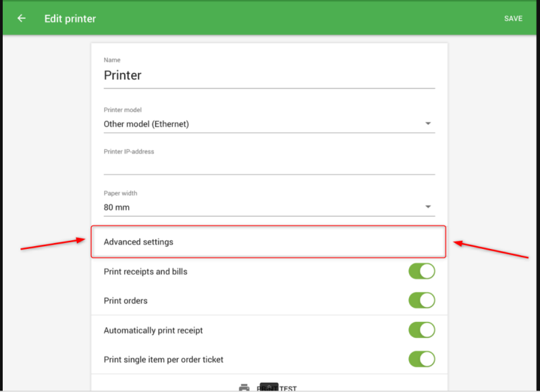The height and width of the screenshot is (392, 540).
Task: Click the 'Print orders' row label
Action: pyautogui.click(x=126, y=300)
